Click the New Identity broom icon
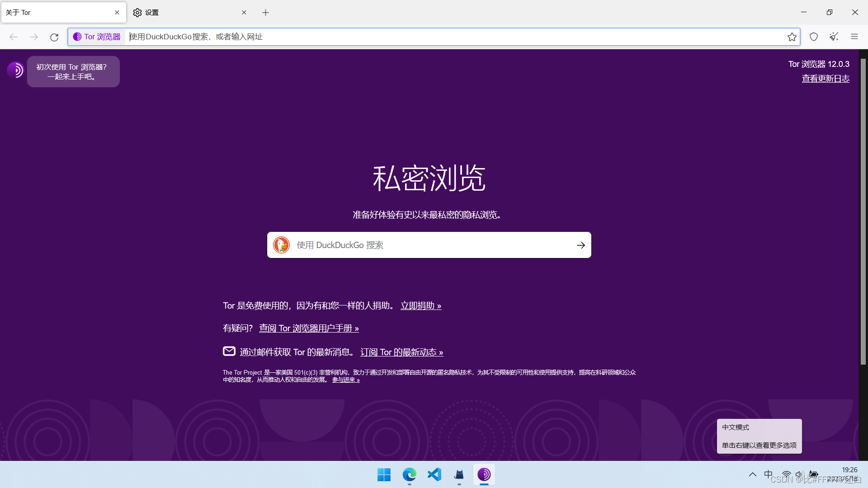The image size is (868, 488). click(834, 37)
